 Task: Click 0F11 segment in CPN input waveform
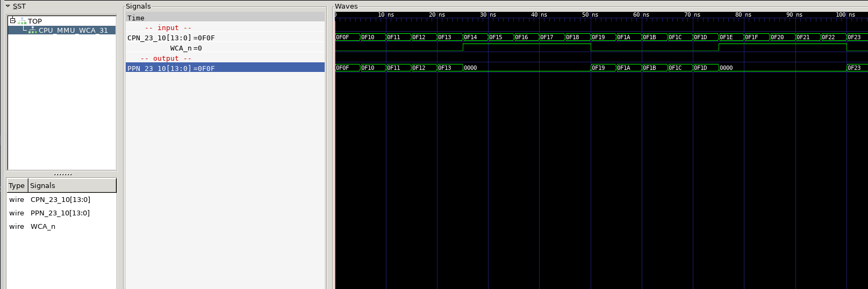(x=399, y=37)
